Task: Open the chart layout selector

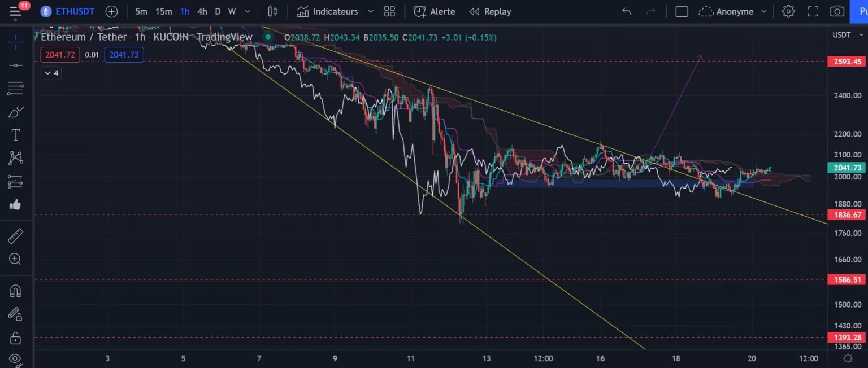Action: [682, 11]
